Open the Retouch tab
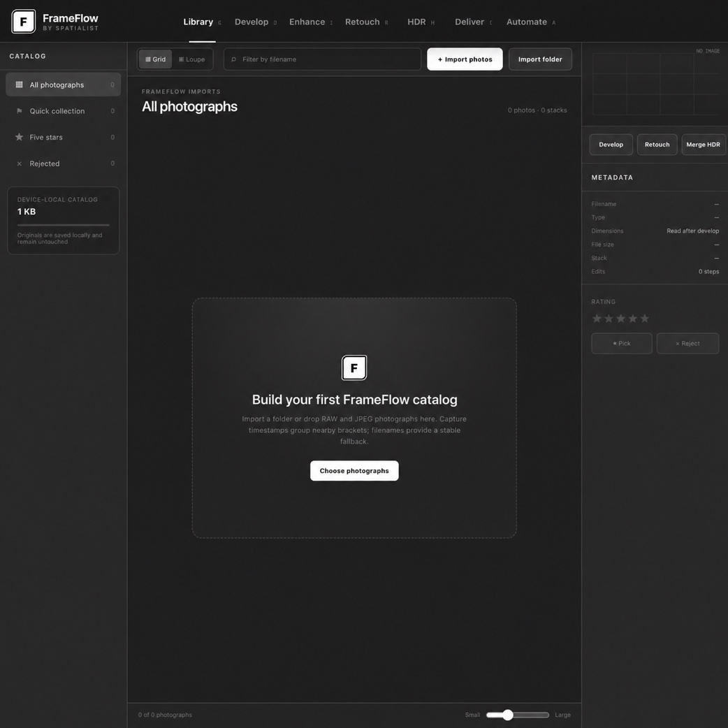This screenshot has width=728, height=728. pos(366,22)
